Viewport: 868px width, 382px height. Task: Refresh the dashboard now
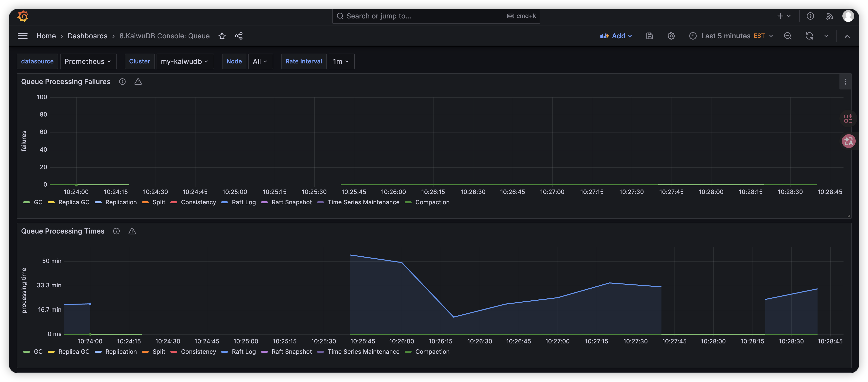(x=809, y=36)
